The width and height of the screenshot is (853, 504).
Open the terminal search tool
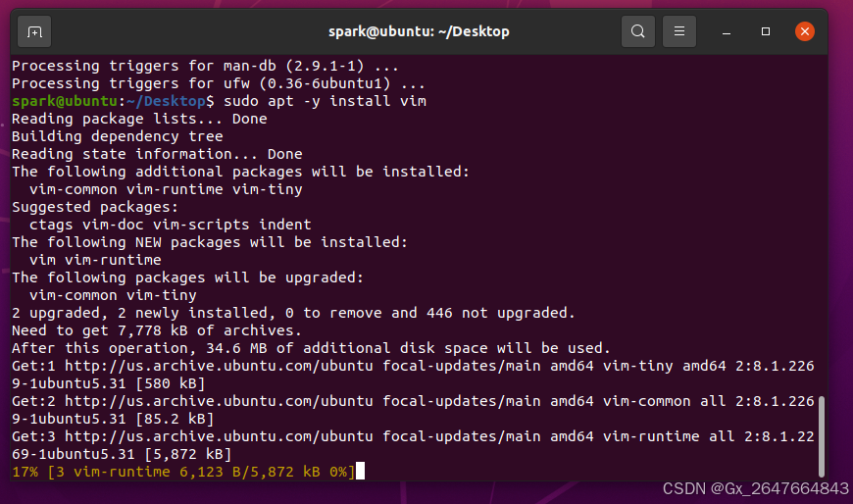[x=638, y=31]
